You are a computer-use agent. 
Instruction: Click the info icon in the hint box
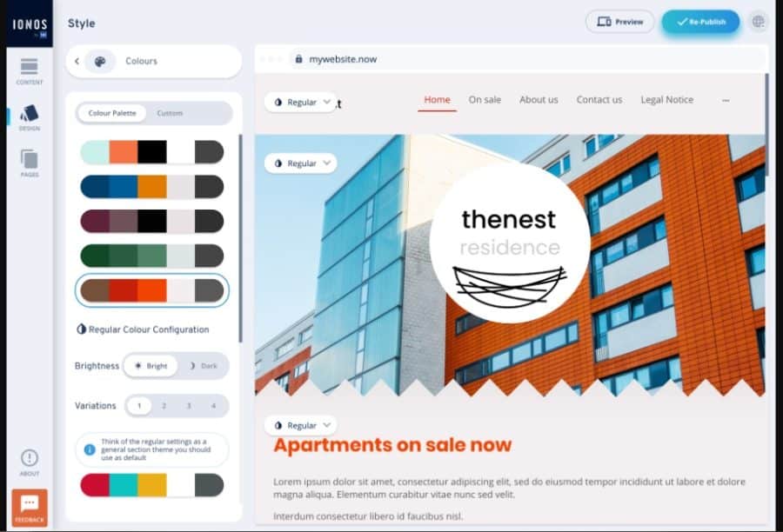point(90,449)
